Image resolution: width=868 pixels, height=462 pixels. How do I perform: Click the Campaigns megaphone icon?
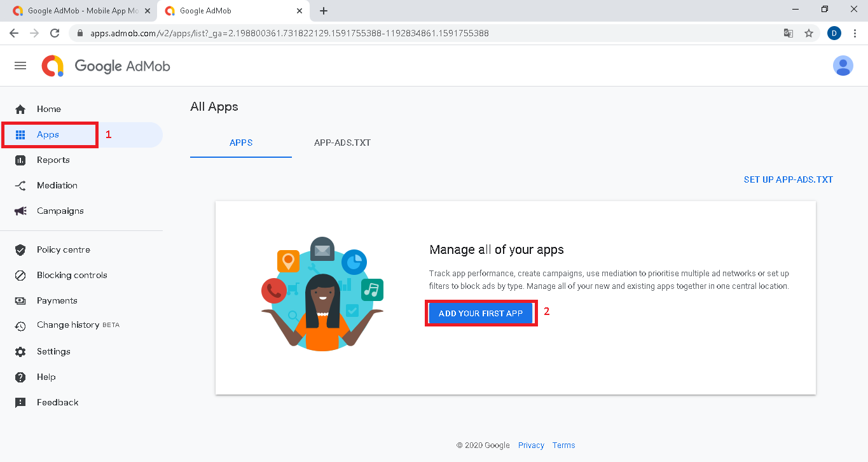click(20, 211)
